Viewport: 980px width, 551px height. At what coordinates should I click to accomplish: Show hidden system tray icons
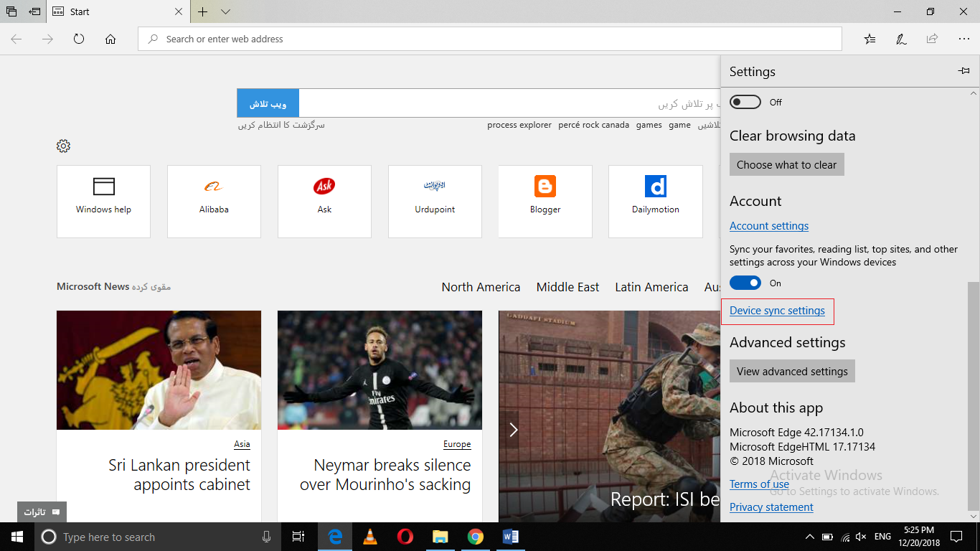pyautogui.click(x=810, y=537)
